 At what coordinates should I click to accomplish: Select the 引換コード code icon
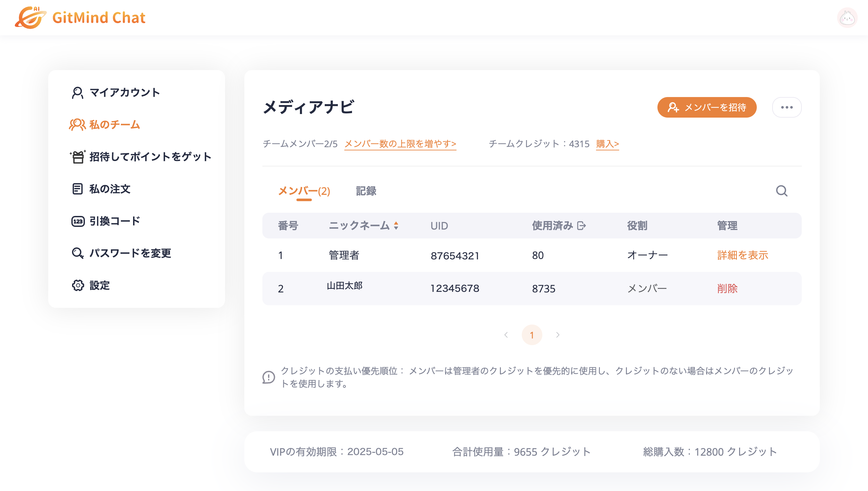click(77, 220)
